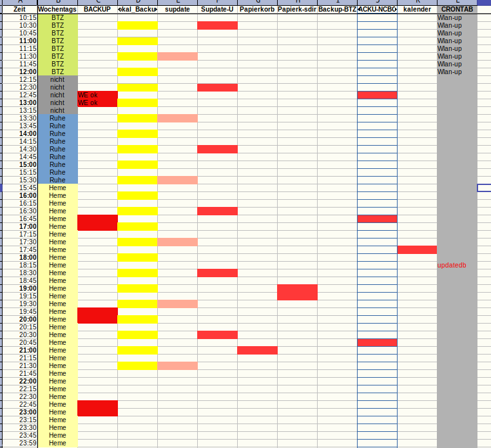The image size is (491, 448).
Task: Click the "Backup-BTZ" header cell
Action: pyautogui.click(x=337, y=10)
